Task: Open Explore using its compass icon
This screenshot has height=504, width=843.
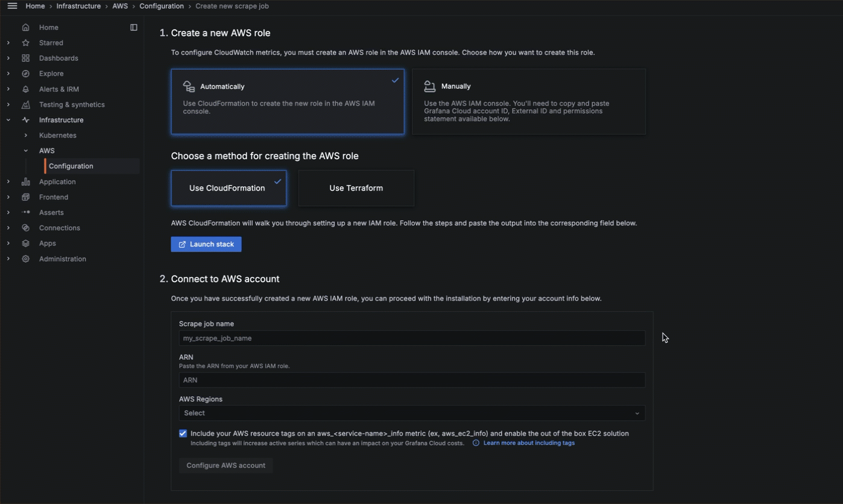Action: [x=25, y=74]
